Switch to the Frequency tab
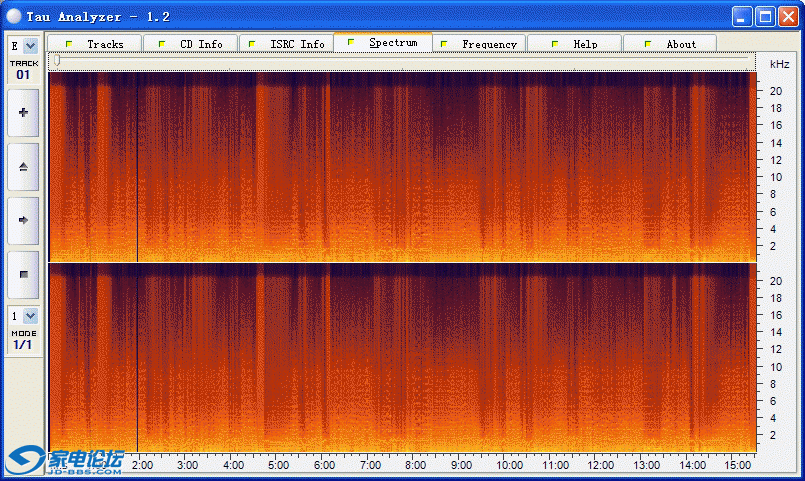805x481 pixels. tap(479, 44)
